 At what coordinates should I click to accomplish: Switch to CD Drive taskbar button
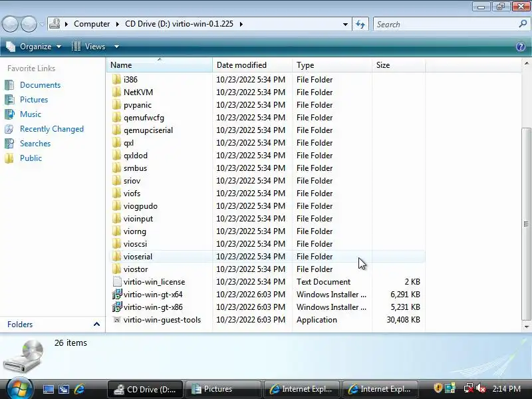click(x=145, y=389)
